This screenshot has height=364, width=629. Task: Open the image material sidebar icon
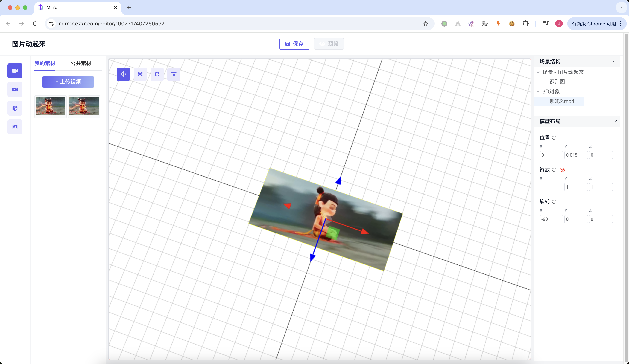[15, 127]
